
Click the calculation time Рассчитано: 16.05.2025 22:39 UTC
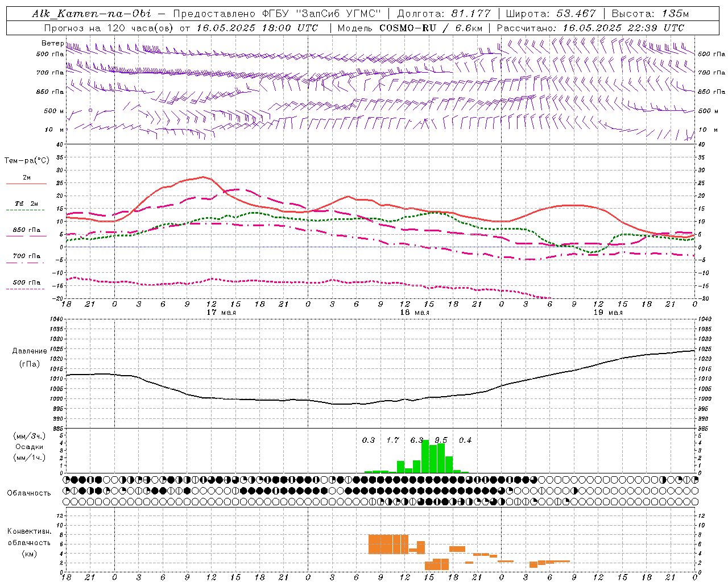point(590,28)
